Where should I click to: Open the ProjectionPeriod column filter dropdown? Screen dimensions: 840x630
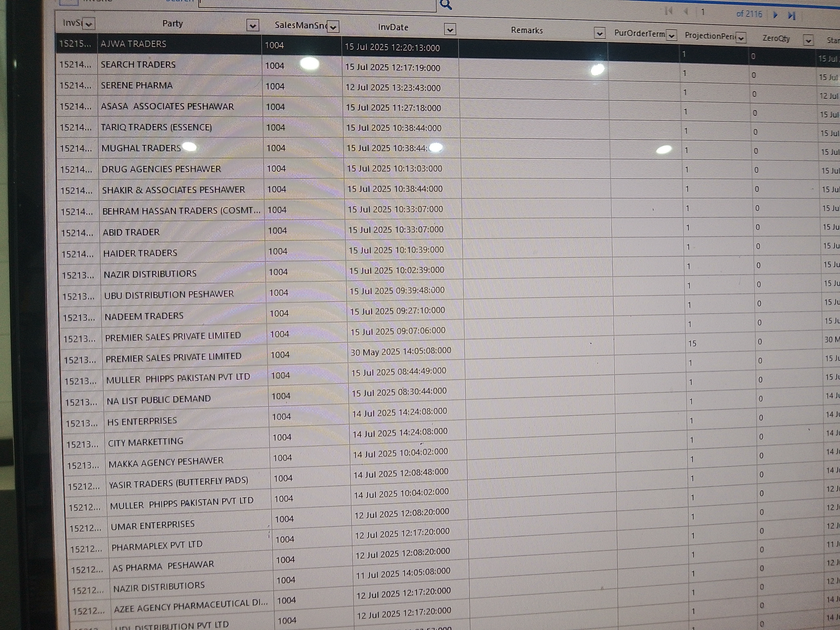click(x=741, y=38)
